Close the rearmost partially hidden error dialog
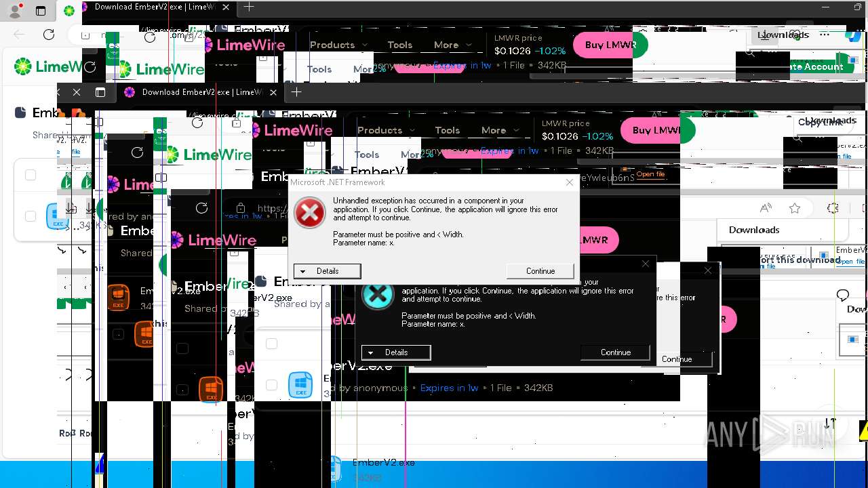The width and height of the screenshot is (868, 488). (708, 270)
